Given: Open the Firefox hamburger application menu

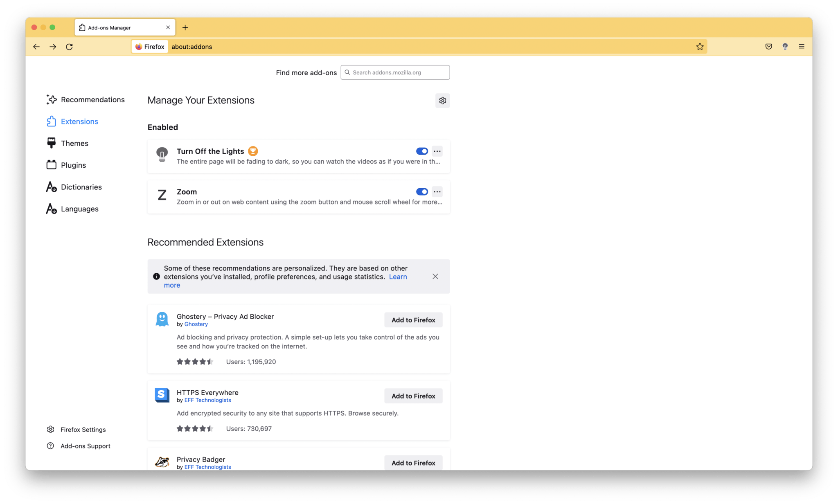Looking at the screenshot, I should coord(801,47).
